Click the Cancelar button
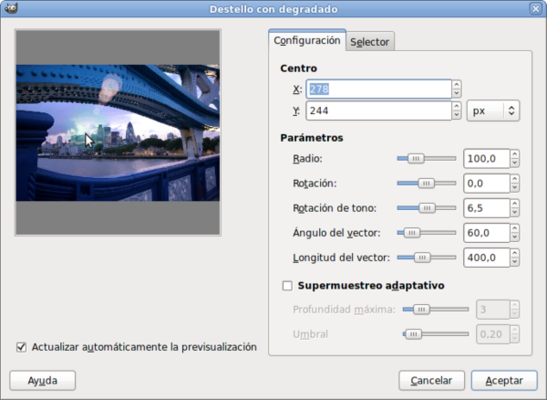 [x=432, y=380]
